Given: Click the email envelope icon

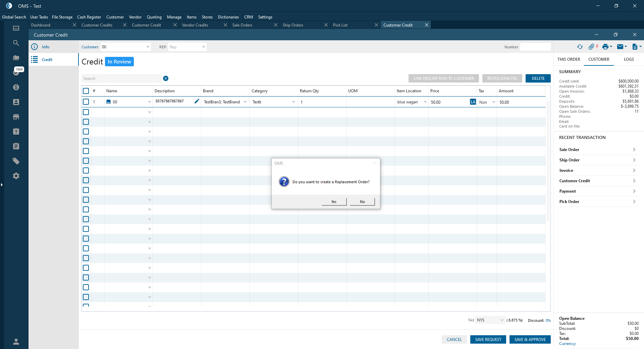Looking at the screenshot, I should (620, 47).
